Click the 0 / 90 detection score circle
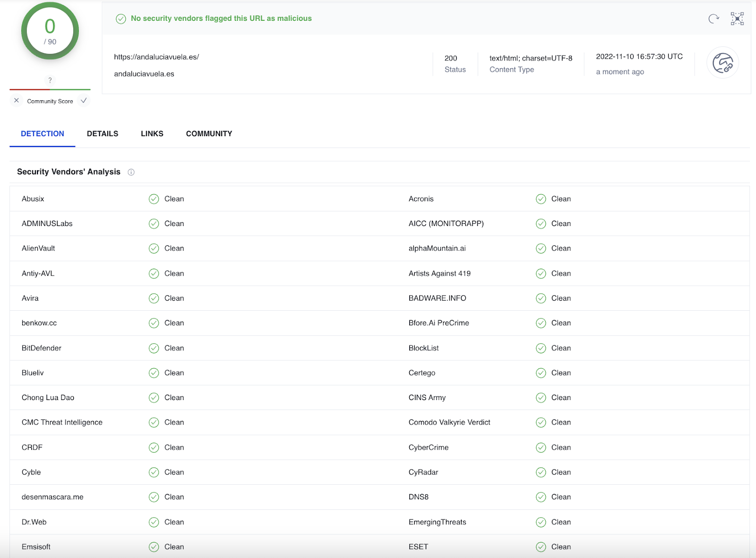Screen dimensions: 756x558 pyautogui.click(x=50, y=31)
